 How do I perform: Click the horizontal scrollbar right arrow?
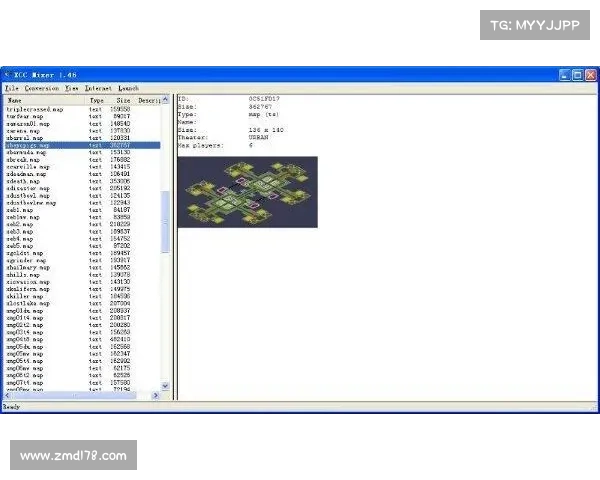point(155,396)
